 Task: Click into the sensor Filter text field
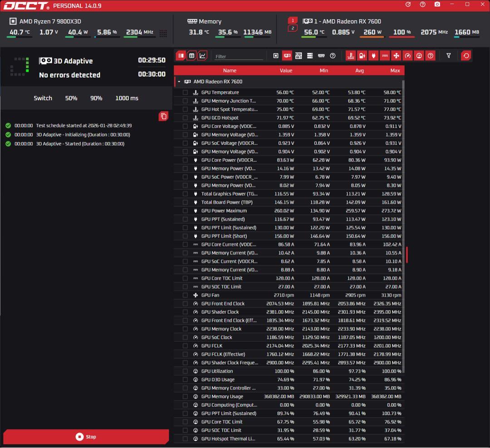(x=239, y=56)
